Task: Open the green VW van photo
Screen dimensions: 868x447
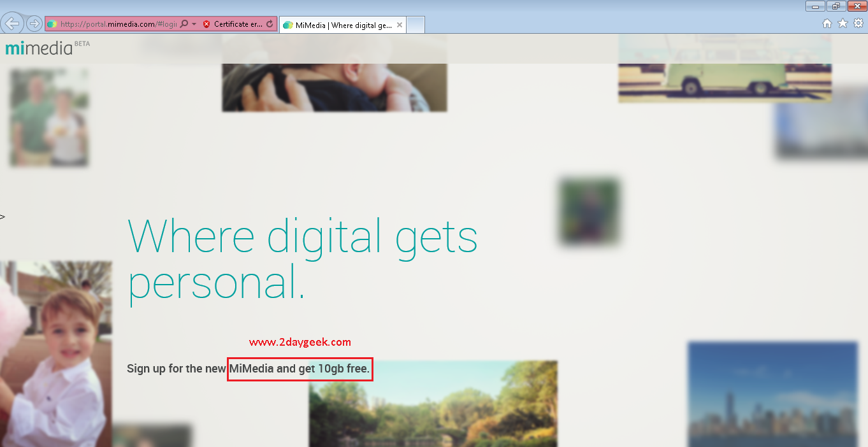Action: pyautogui.click(x=725, y=68)
